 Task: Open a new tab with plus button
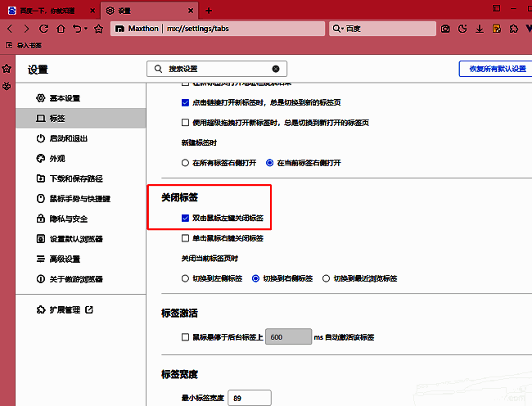pos(209,11)
